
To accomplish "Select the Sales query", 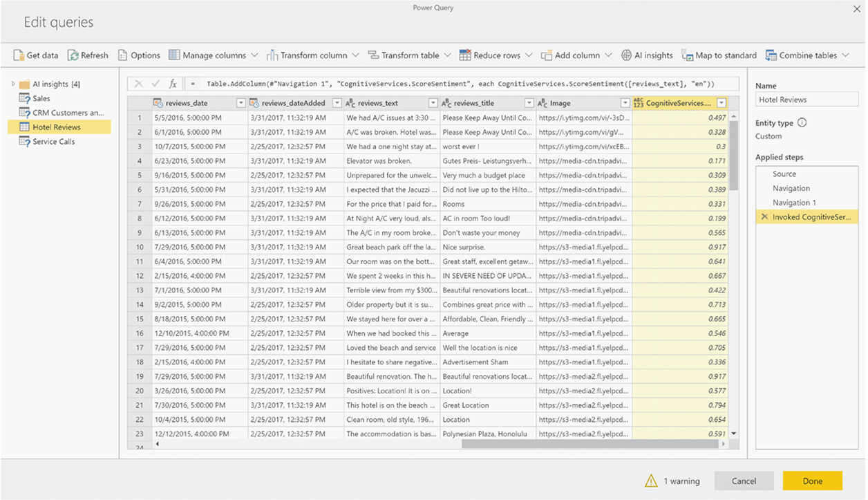I will click(35, 98).
